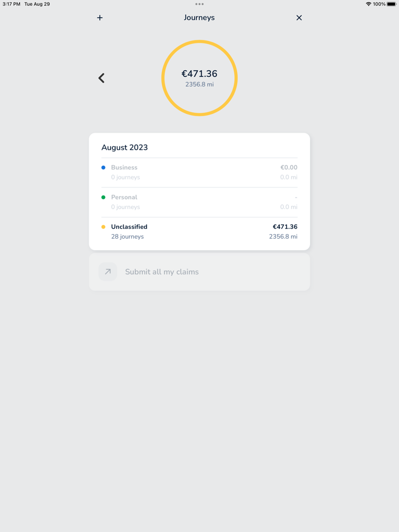Click the green Personal category dot
399x532 pixels.
[x=104, y=197]
